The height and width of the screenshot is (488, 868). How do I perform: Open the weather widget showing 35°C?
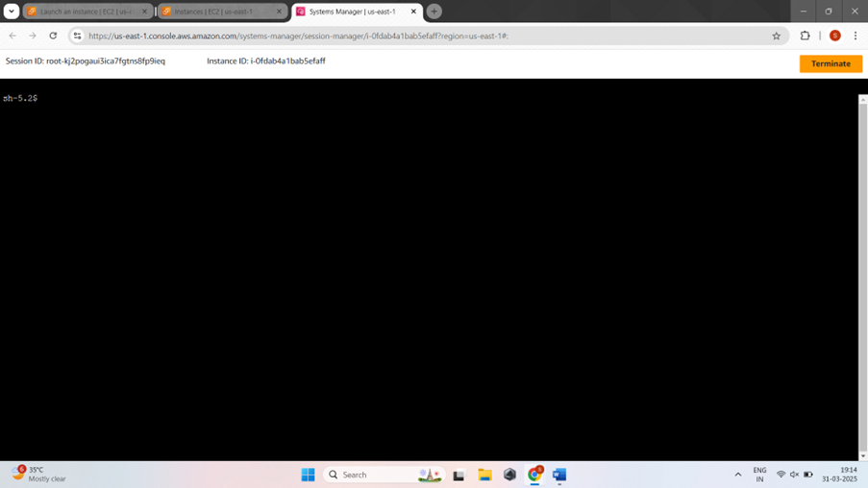(38, 475)
